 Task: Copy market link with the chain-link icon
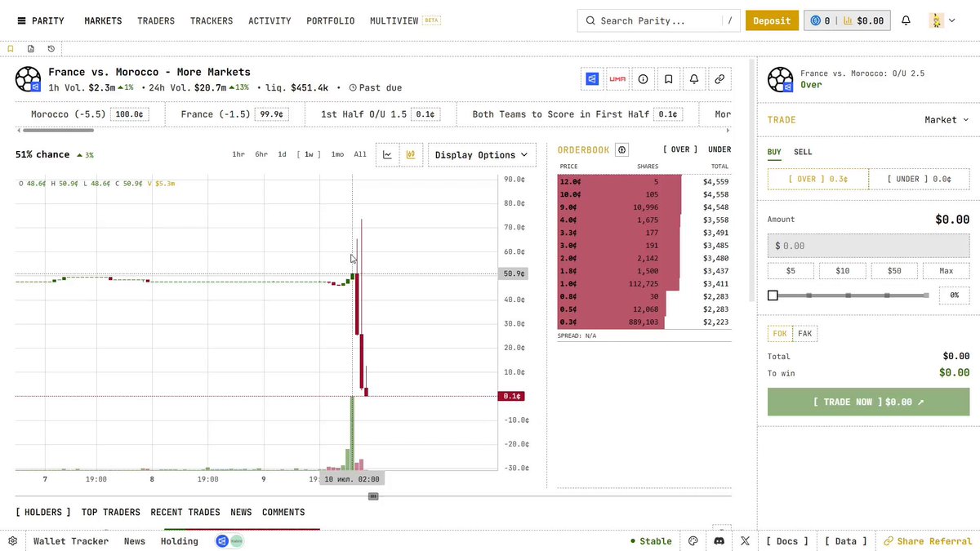[x=719, y=79]
